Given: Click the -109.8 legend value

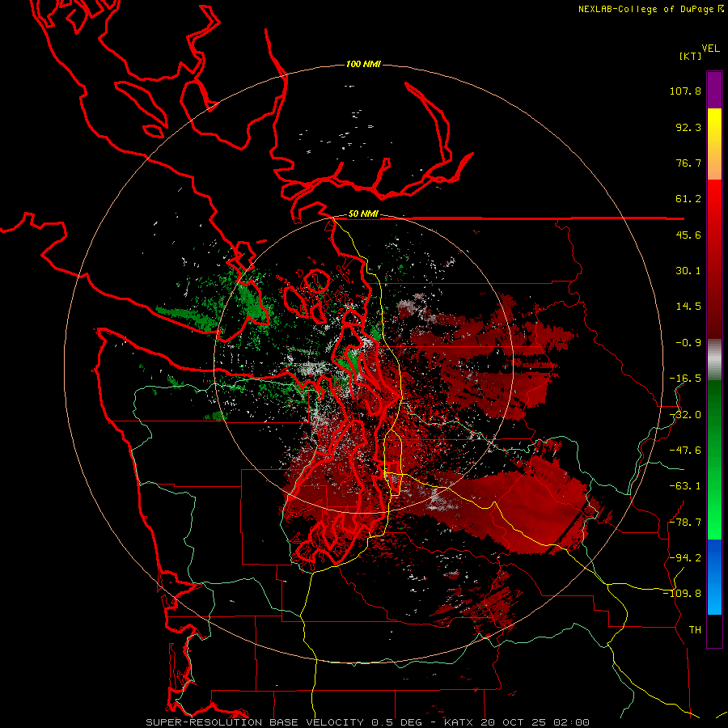Looking at the screenshot, I should [x=682, y=594].
